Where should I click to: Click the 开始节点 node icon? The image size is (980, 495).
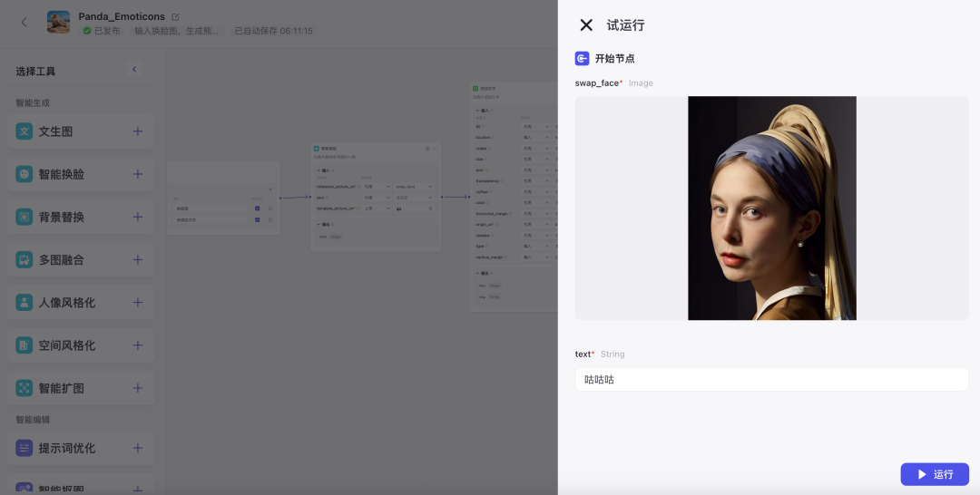(582, 58)
